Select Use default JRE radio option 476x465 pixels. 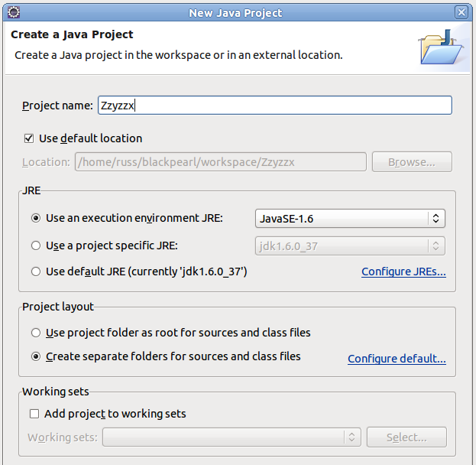click(36, 272)
